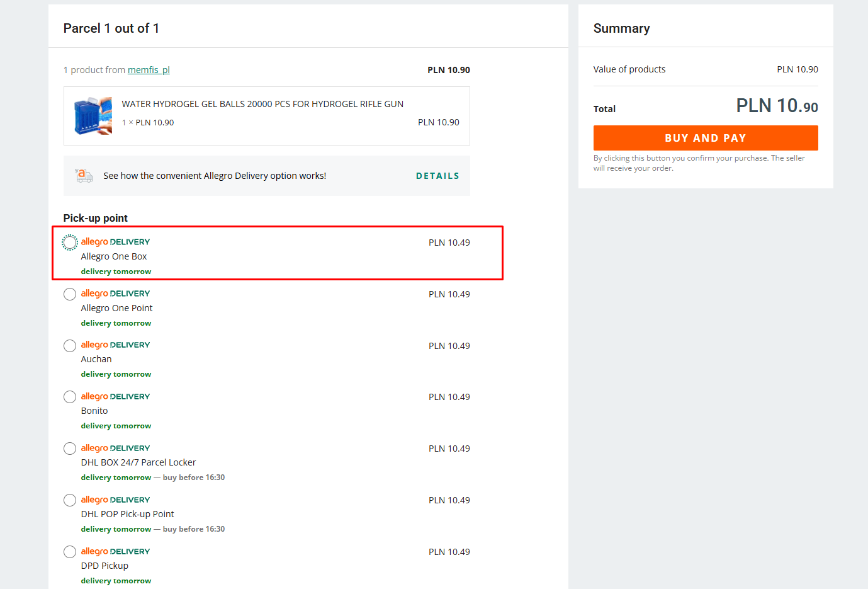Select DHL BOX 24/7 Parcel Locker radio
The image size is (868, 589).
tap(70, 449)
